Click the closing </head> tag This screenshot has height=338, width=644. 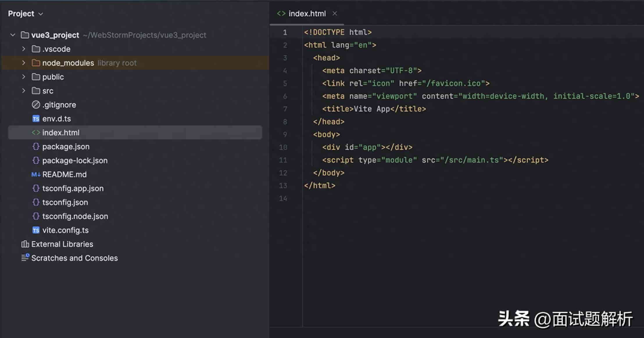click(x=329, y=122)
